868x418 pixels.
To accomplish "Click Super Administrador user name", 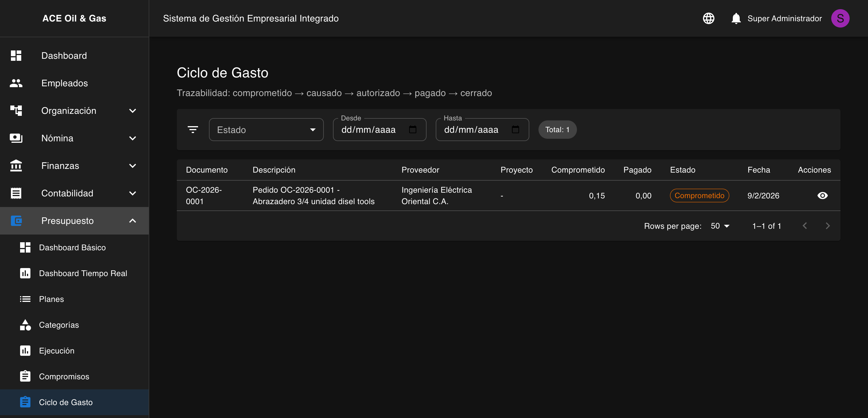I will click(x=784, y=19).
